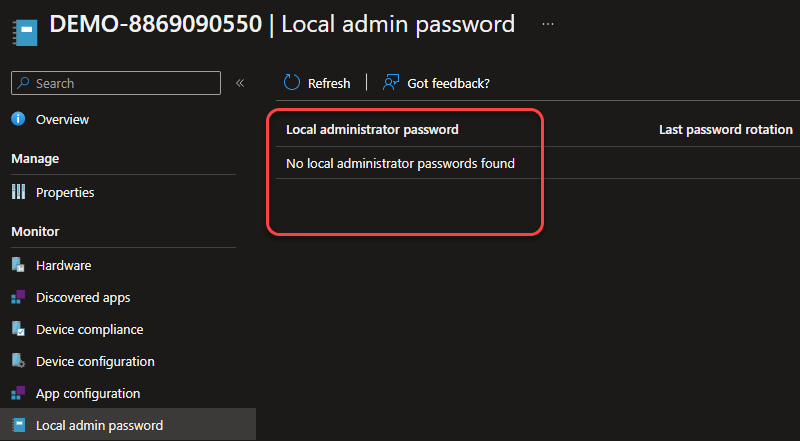Click the Got feedback? link
800x441 pixels.
point(448,83)
